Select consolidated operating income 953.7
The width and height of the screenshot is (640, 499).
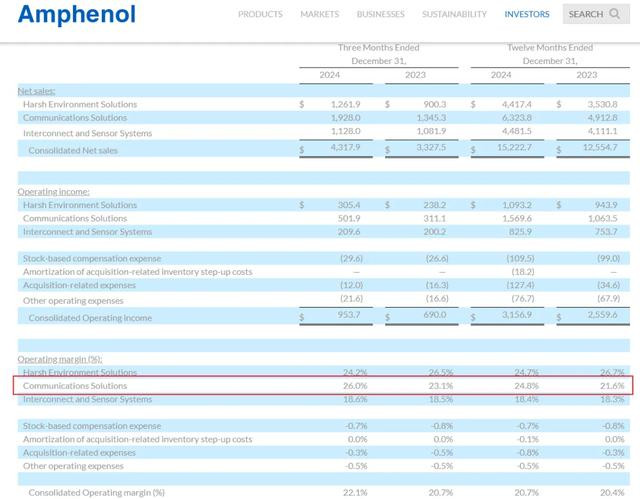[x=349, y=315]
